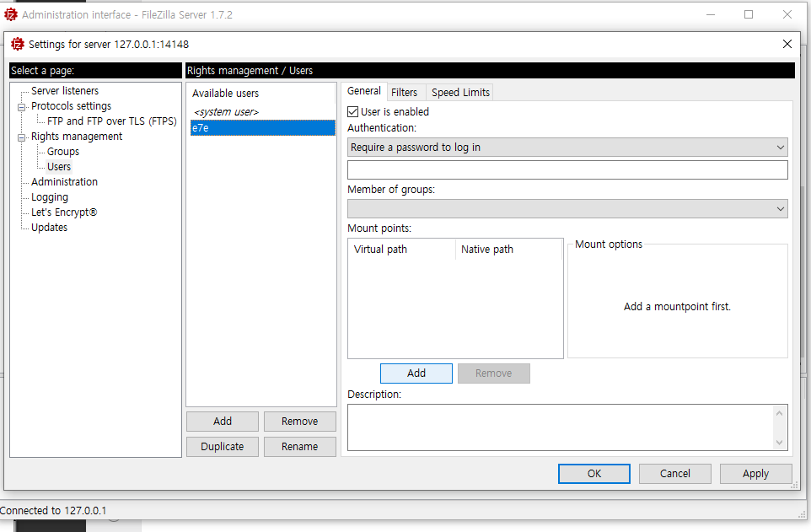Open the Users page in tree
Image resolution: width=811 pixels, height=532 pixels.
pyautogui.click(x=59, y=167)
